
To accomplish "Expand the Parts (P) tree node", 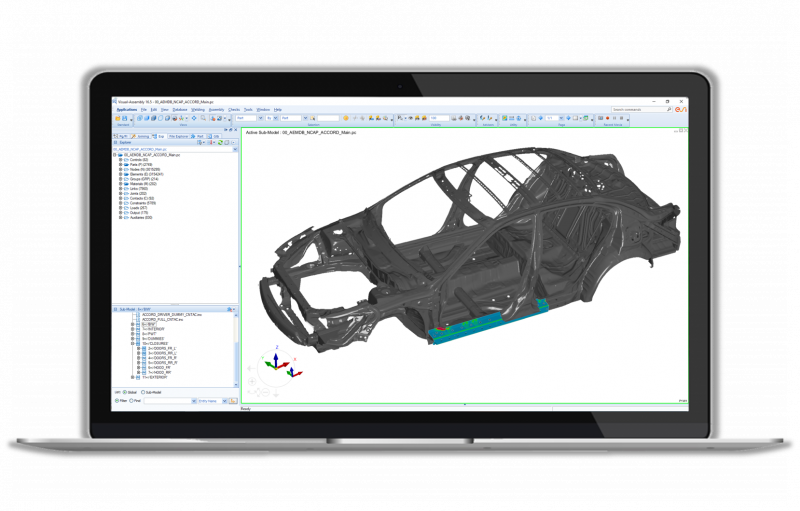I will pos(121,165).
